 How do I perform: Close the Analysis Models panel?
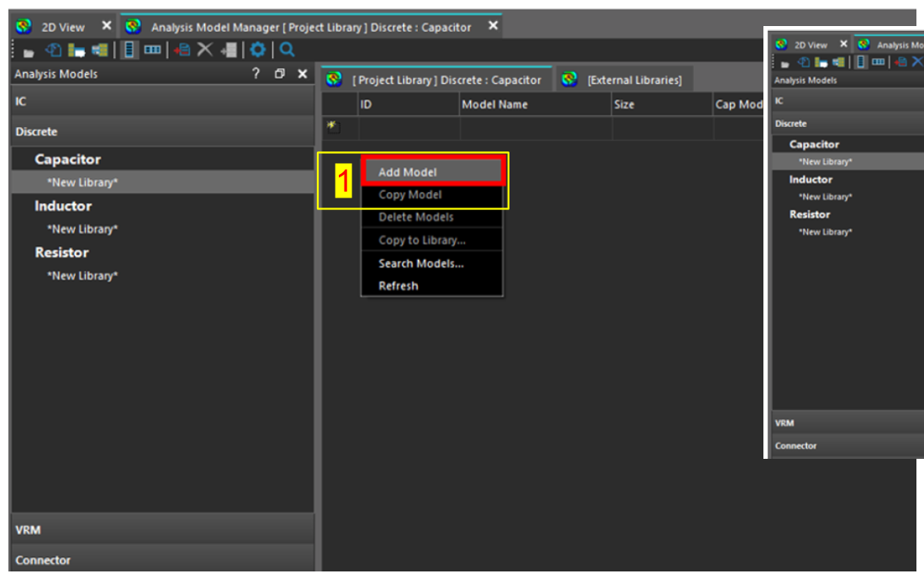(x=303, y=74)
